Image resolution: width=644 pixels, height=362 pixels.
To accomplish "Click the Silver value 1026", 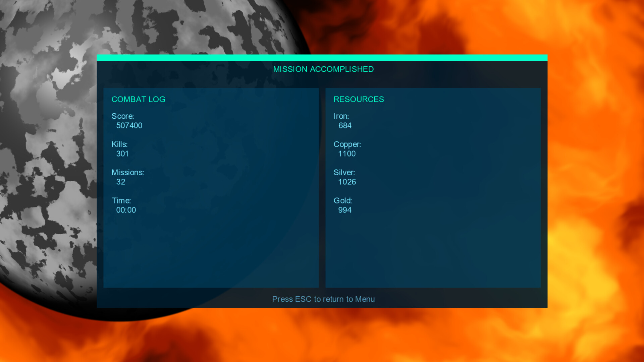I will pyautogui.click(x=347, y=182).
